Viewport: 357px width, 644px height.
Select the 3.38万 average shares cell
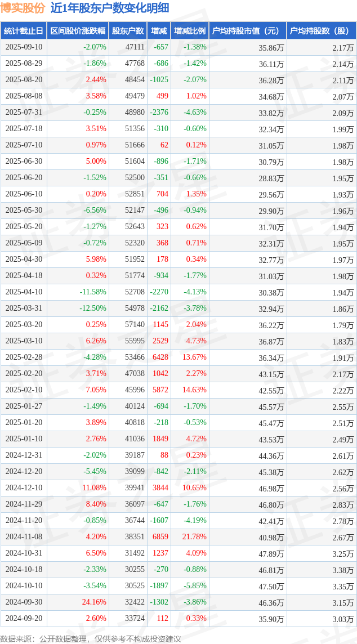(x=343, y=569)
